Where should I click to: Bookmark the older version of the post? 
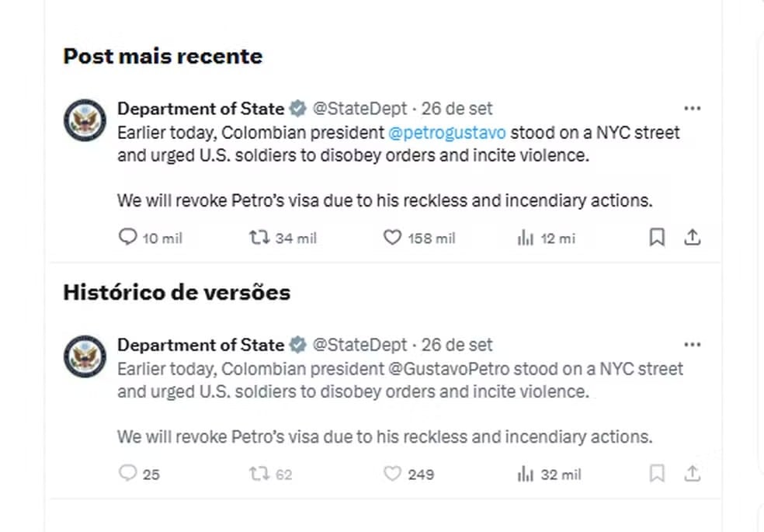656,474
